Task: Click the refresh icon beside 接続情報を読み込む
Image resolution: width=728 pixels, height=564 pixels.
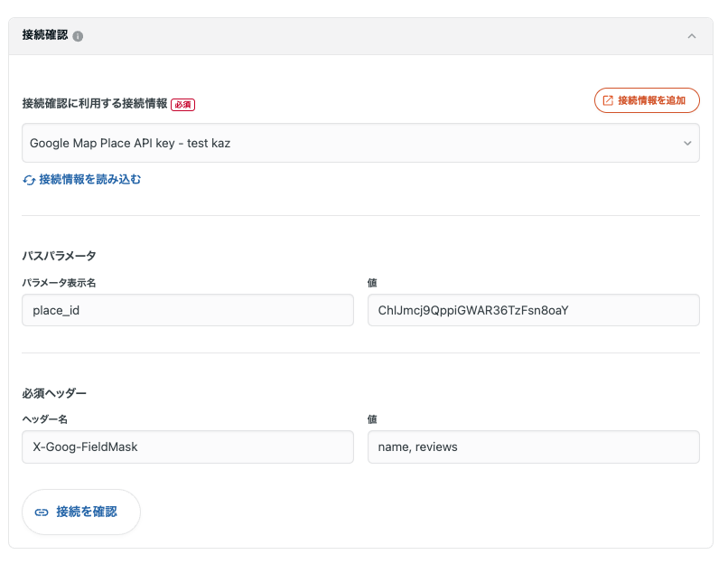Action: point(29,180)
